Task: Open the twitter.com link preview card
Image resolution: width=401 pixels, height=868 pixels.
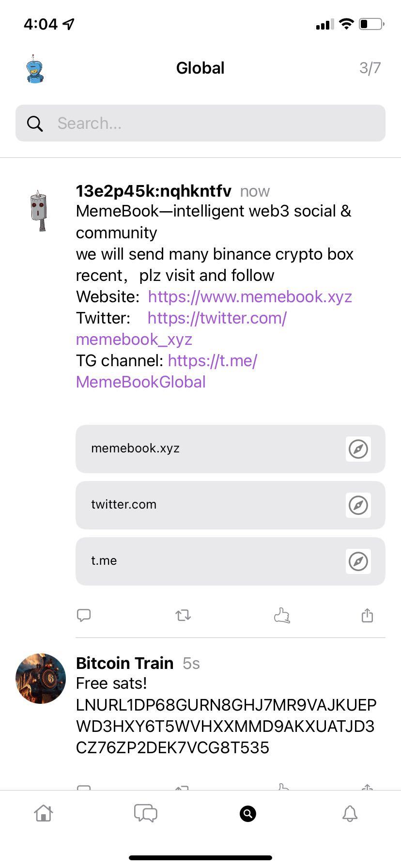Action: (208, 505)
